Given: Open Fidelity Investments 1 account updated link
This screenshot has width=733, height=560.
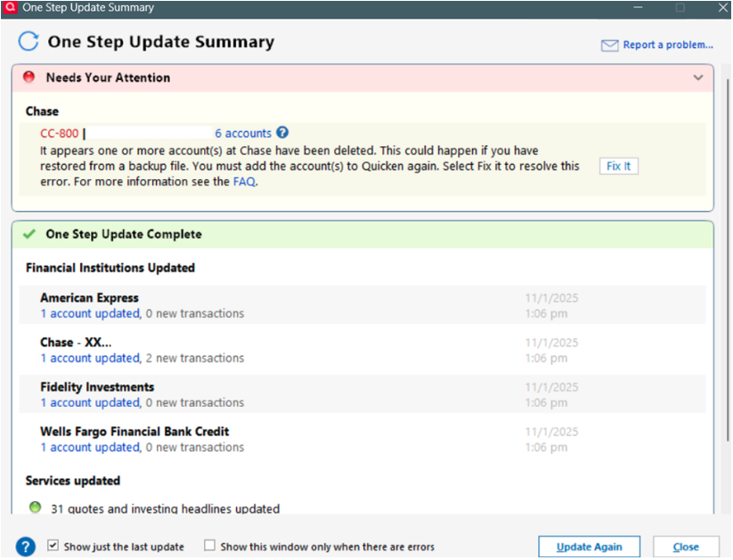Looking at the screenshot, I should [90, 402].
